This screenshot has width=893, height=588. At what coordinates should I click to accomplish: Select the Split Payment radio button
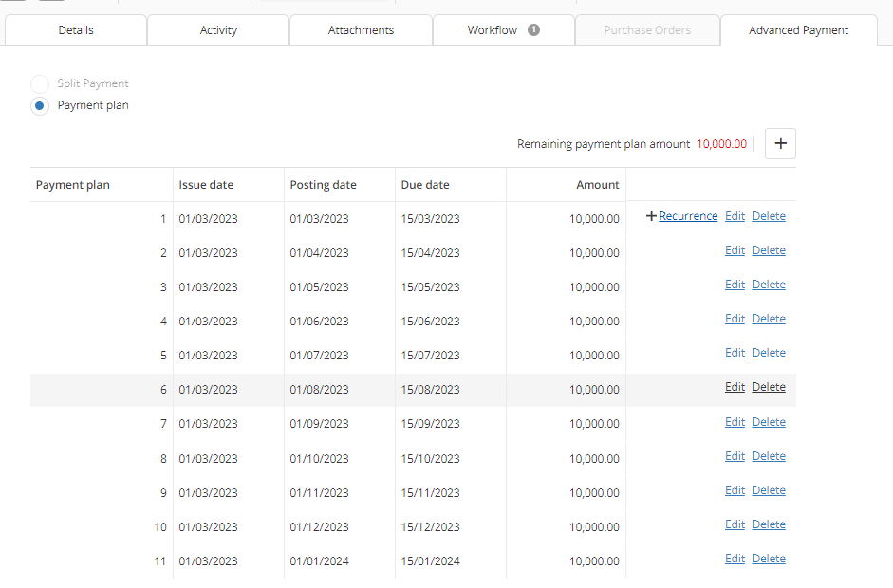(40, 83)
